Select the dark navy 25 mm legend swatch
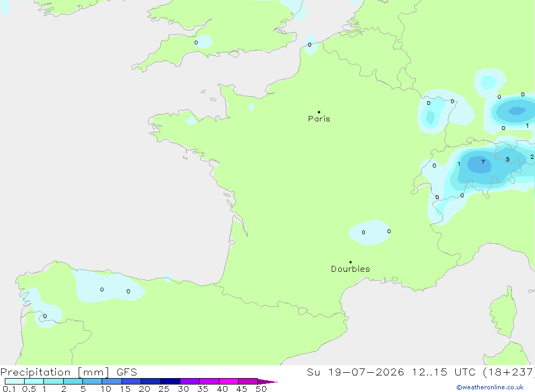 click(x=170, y=381)
